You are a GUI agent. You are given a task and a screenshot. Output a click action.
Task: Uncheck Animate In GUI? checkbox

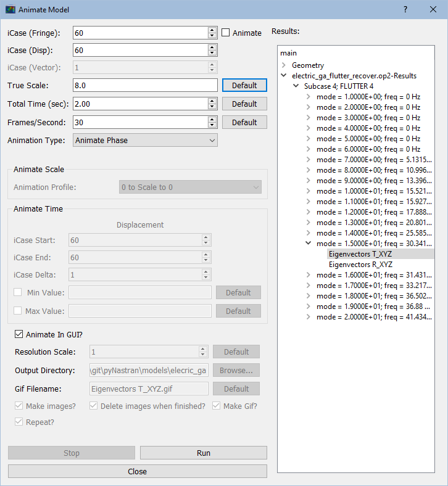(x=18, y=335)
